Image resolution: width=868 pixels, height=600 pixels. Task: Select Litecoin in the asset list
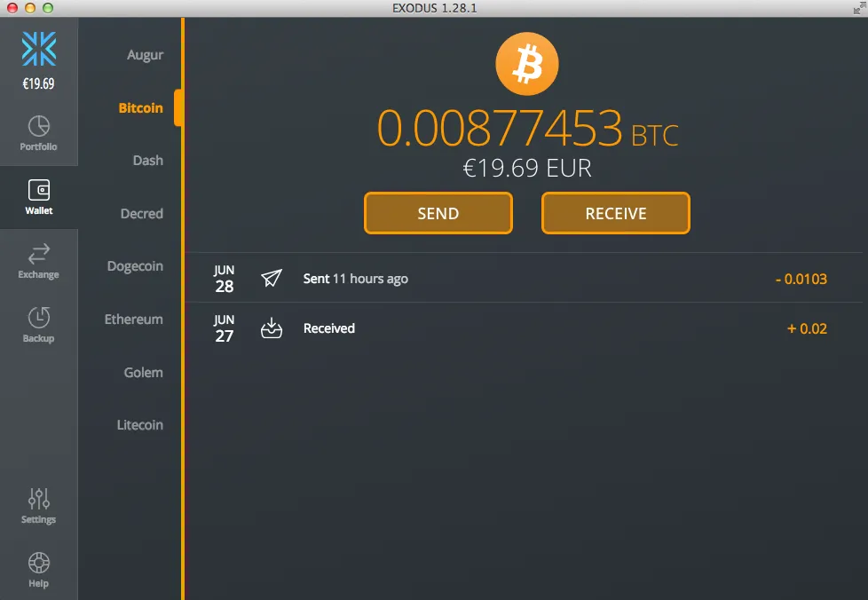click(140, 425)
